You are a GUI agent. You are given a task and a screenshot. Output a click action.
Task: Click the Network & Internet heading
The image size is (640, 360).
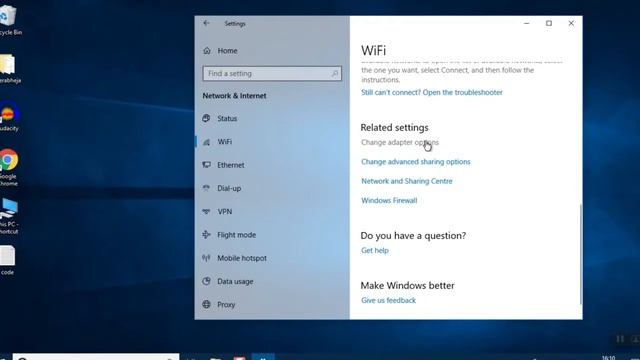(234, 96)
